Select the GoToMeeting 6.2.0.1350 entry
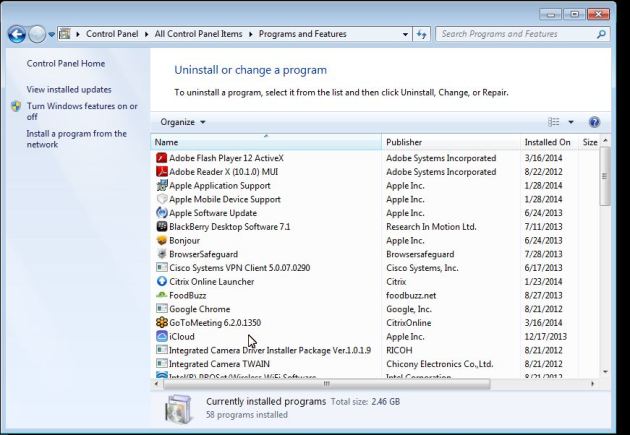The height and width of the screenshot is (435, 630). [x=215, y=323]
